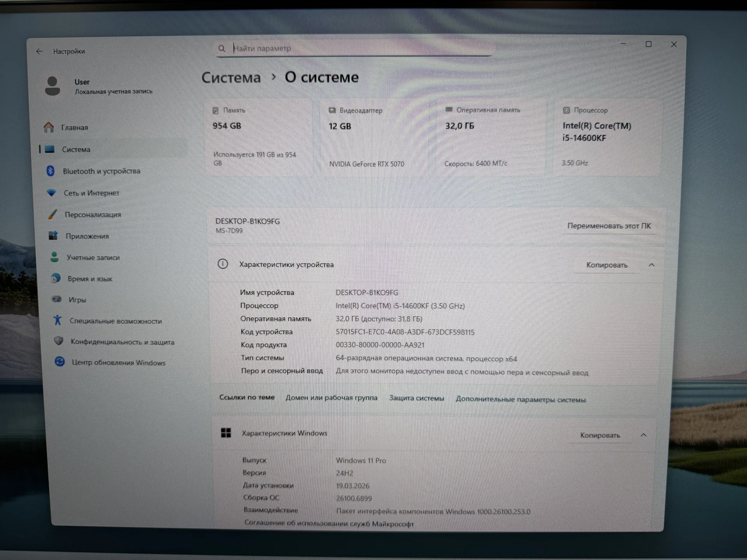Open Bluetooth и устройства icon
The width and height of the screenshot is (747, 560).
(x=50, y=171)
